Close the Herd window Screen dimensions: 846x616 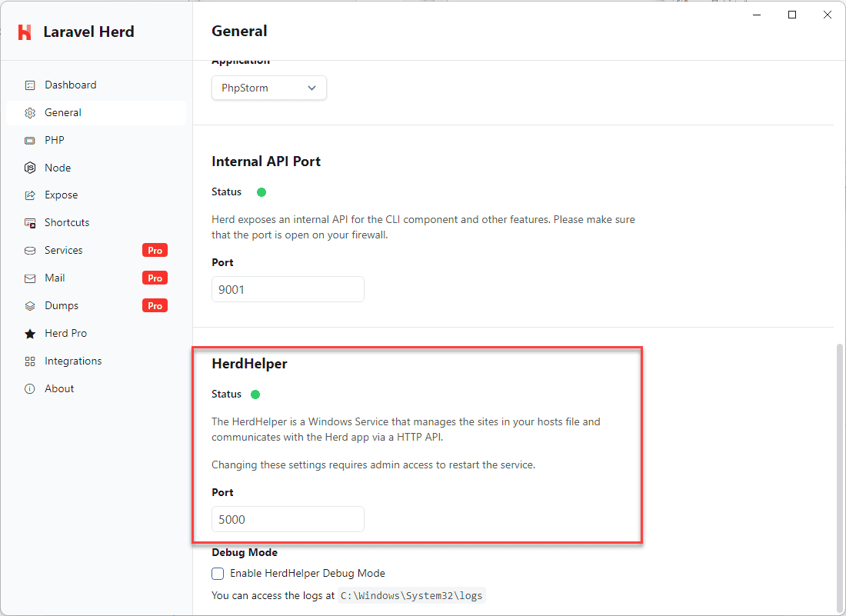click(x=827, y=15)
